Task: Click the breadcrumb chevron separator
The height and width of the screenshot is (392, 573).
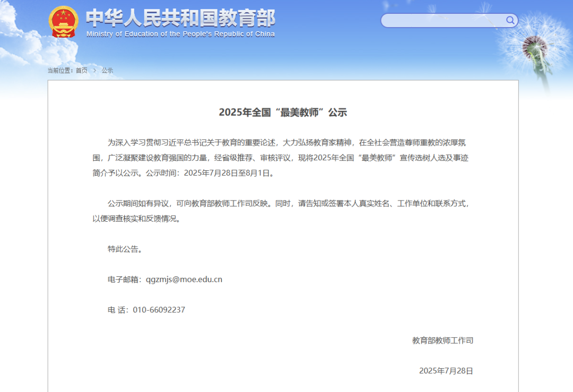Action: pos(94,71)
